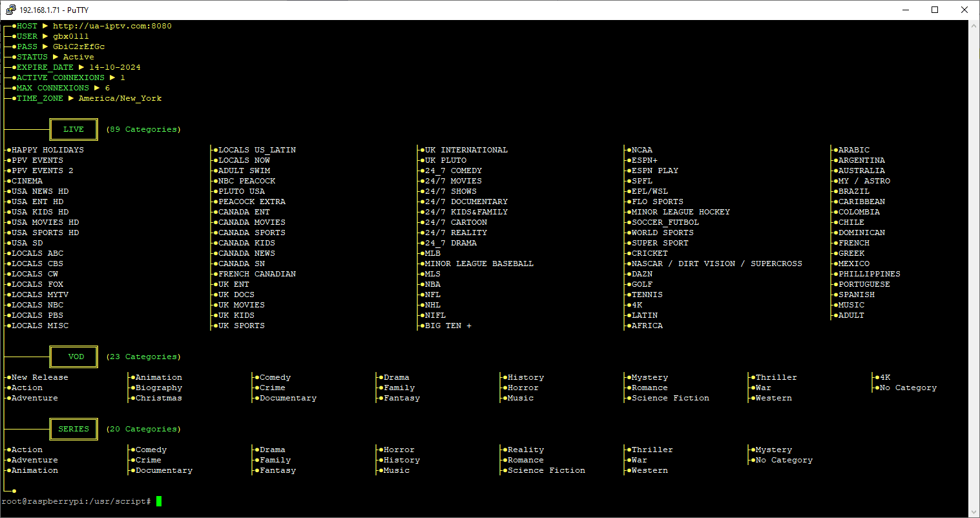
Task: Click the 'USA NEWS HD' entry
Action: (40, 191)
